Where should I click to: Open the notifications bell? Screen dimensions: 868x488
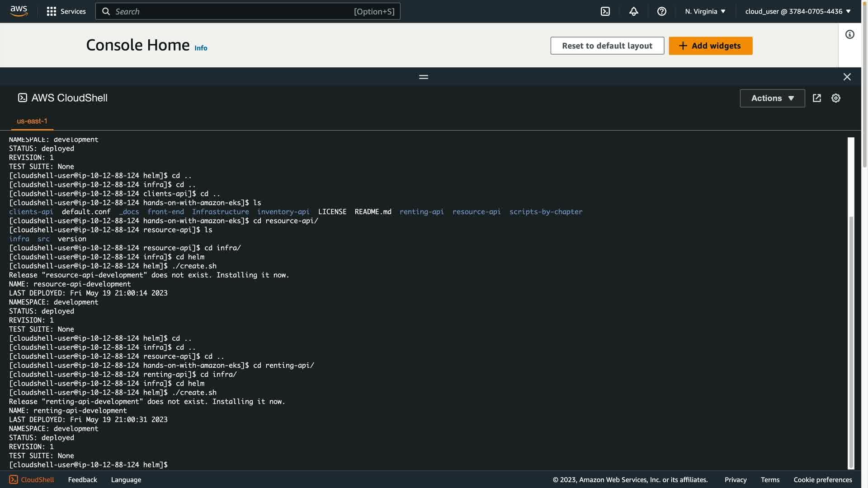tap(633, 11)
